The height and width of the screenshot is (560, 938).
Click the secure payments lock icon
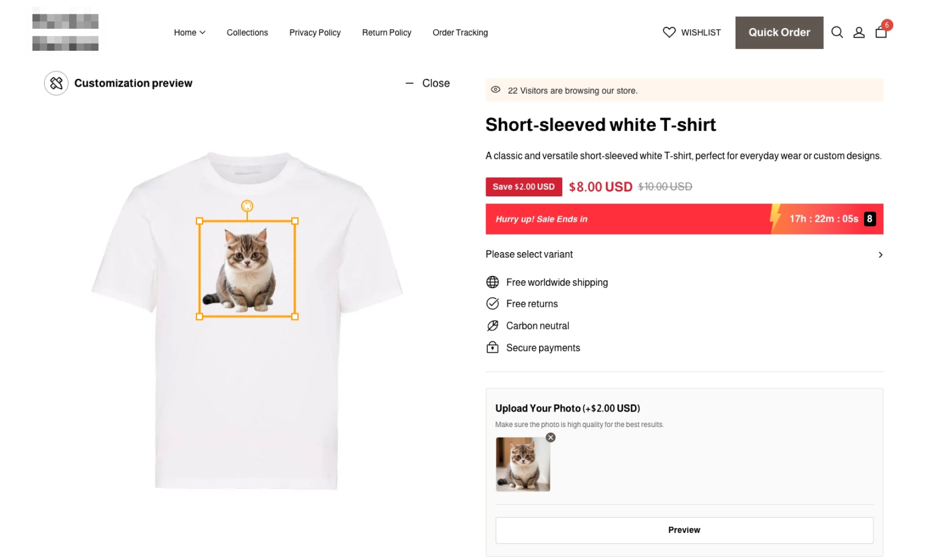click(492, 348)
